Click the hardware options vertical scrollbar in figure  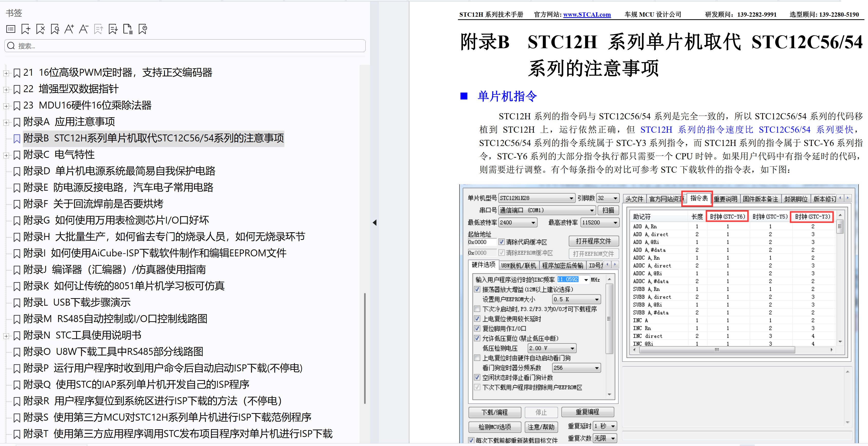[x=609, y=318]
